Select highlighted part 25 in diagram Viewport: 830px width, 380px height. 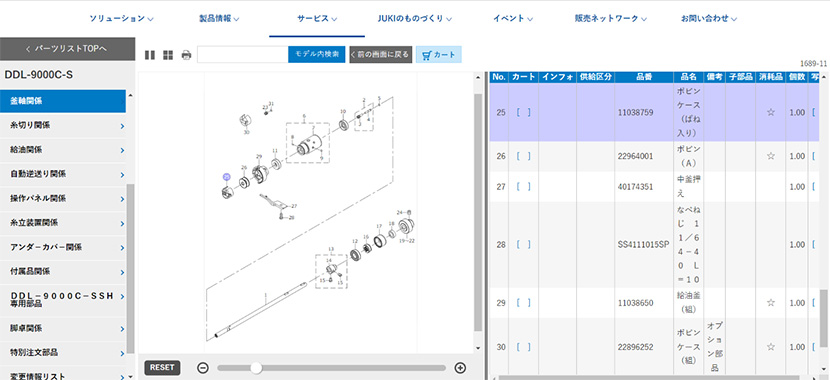(227, 177)
